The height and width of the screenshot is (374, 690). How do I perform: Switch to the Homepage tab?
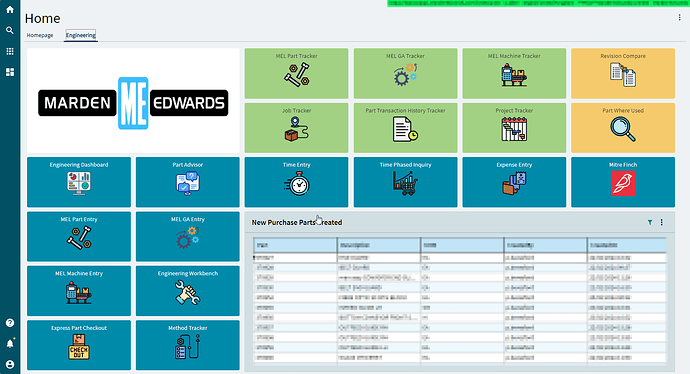tap(40, 35)
